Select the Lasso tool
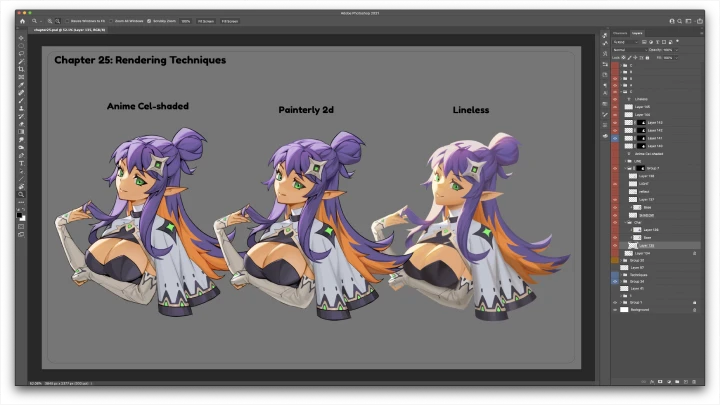 click(x=21, y=54)
